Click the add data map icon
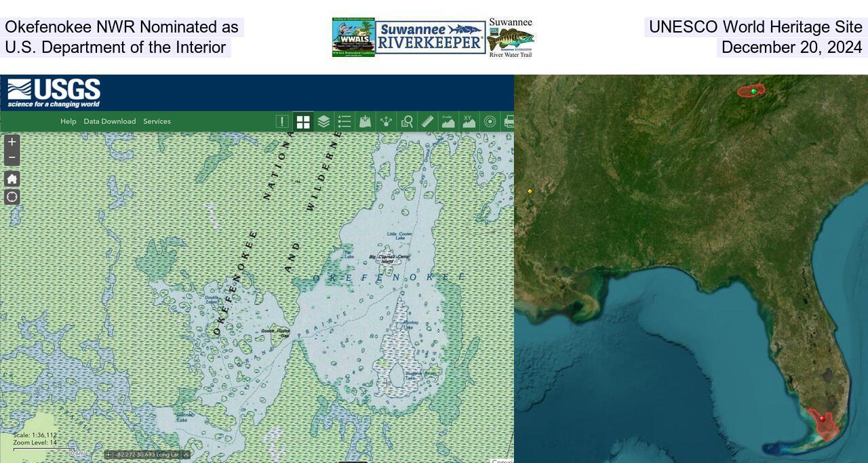 (x=366, y=121)
